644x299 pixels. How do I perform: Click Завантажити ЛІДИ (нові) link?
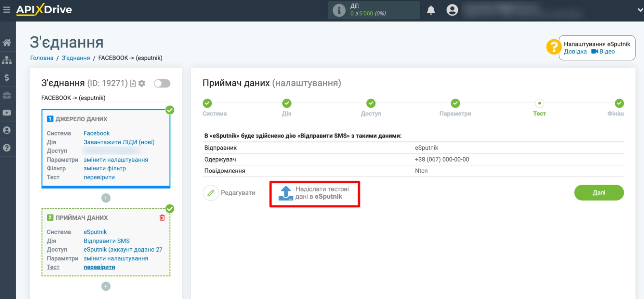coord(119,142)
